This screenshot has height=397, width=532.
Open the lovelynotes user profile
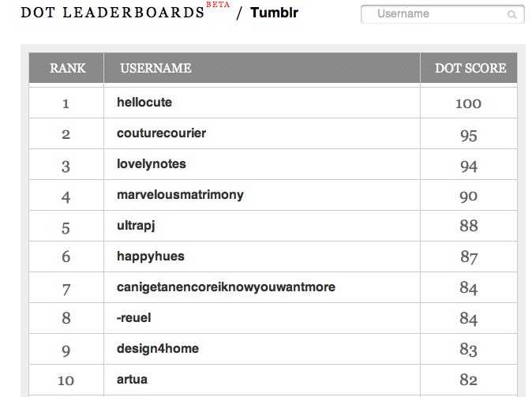(152, 164)
